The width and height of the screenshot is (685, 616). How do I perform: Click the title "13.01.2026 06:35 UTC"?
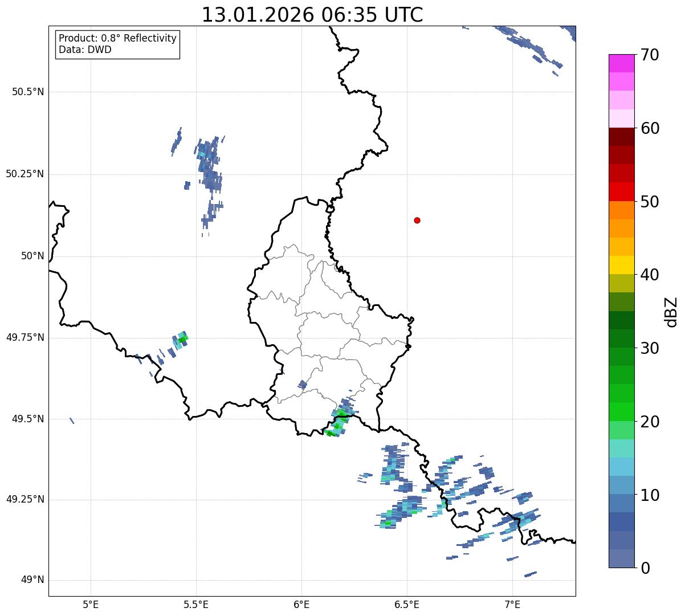coord(312,15)
